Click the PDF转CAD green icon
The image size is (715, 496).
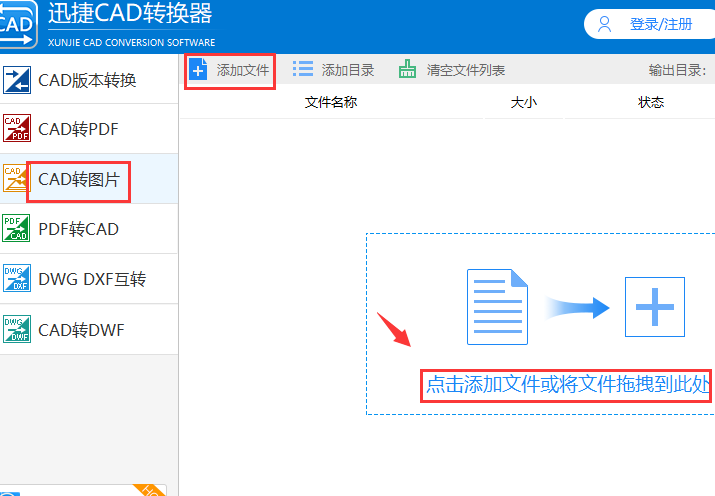pos(16,228)
